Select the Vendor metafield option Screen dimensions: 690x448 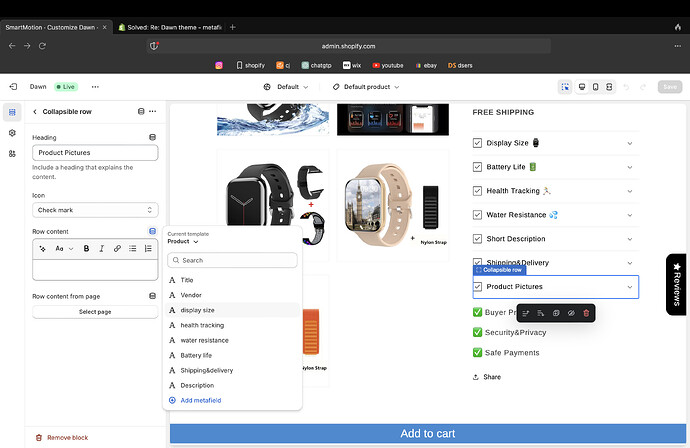[x=232, y=295]
